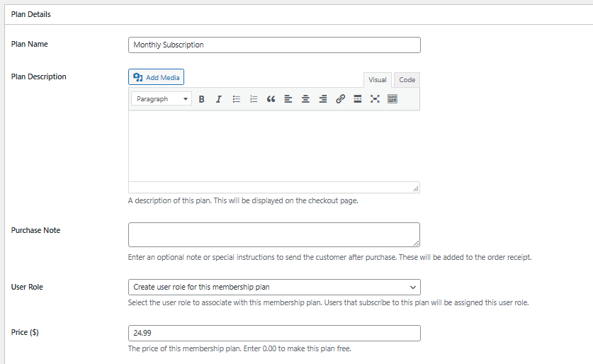Image resolution: width=593 pixels, height=364 pixels.
Task: Click into the Purchase Note textarea
Action: coord(273,234)
